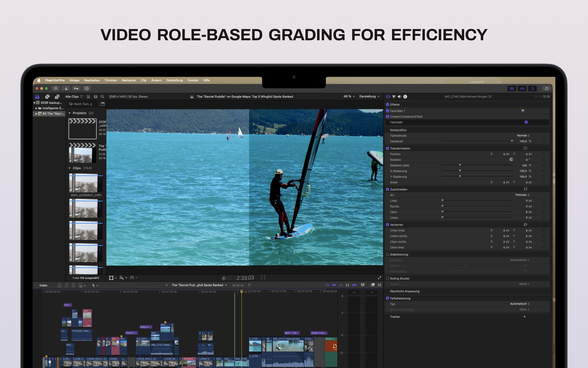This screenshot has height=368, width=588.
Task: Click the import media arrow icon
Action: click(66, 89)
